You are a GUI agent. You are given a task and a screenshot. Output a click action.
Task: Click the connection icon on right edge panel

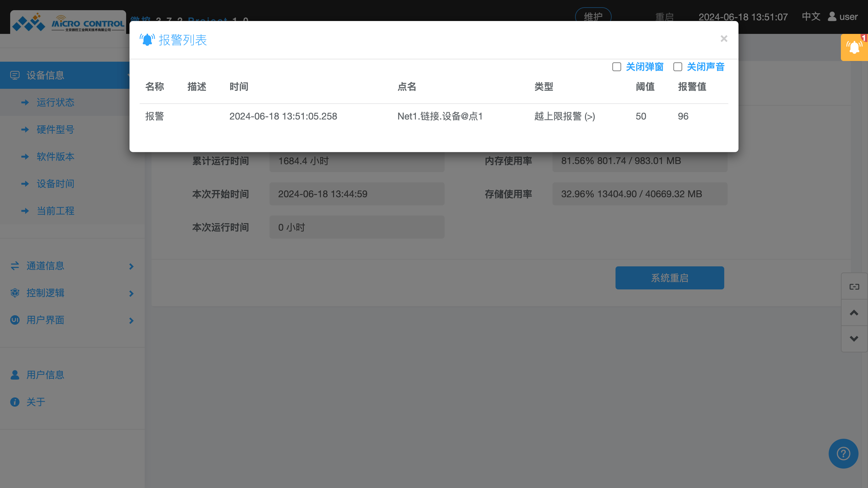pyautogui.click(x=854, y=286)
